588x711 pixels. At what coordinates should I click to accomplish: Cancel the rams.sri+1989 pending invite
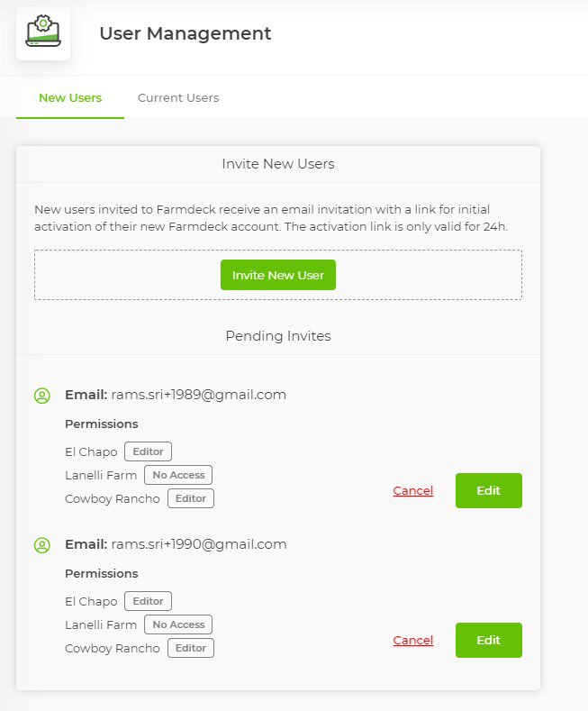(x=413, y=491)
